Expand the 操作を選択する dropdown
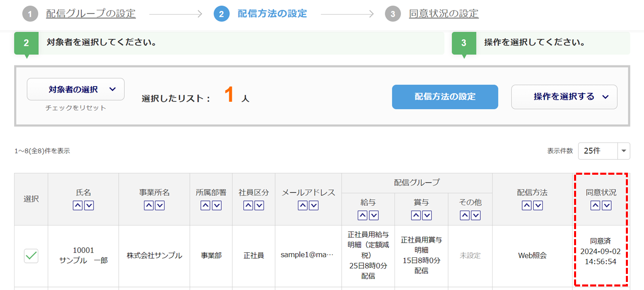This screenshot has height=290, width=644. pos(564,97)
